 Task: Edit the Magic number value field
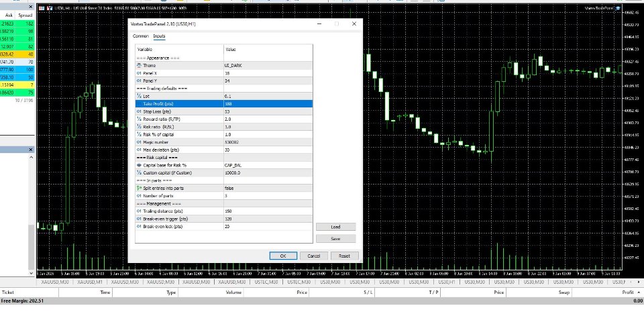[x=268, y=142]
